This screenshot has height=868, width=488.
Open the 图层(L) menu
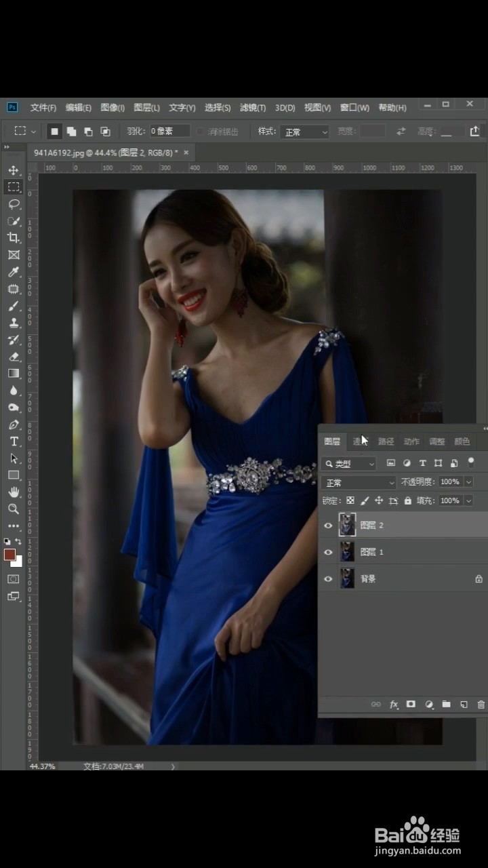(147, 108)
